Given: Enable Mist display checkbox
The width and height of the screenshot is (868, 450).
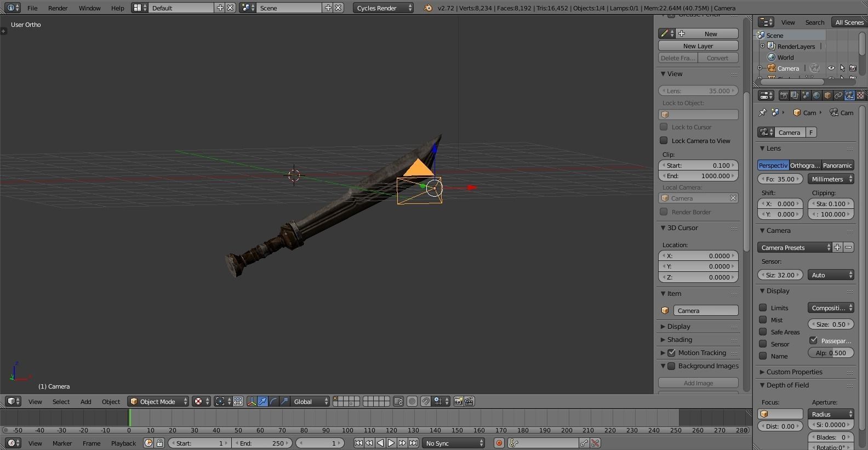Looking at the screenshot, I should [763, 320].
